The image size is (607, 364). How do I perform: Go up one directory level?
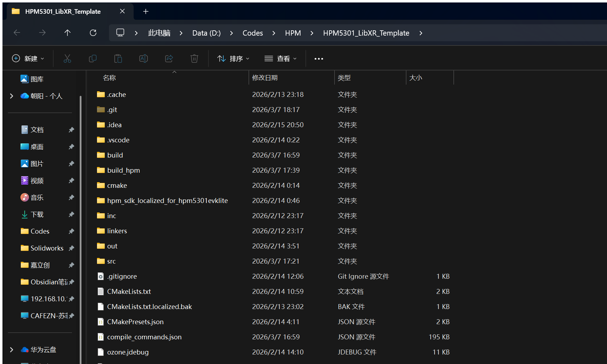pos(67,33)
